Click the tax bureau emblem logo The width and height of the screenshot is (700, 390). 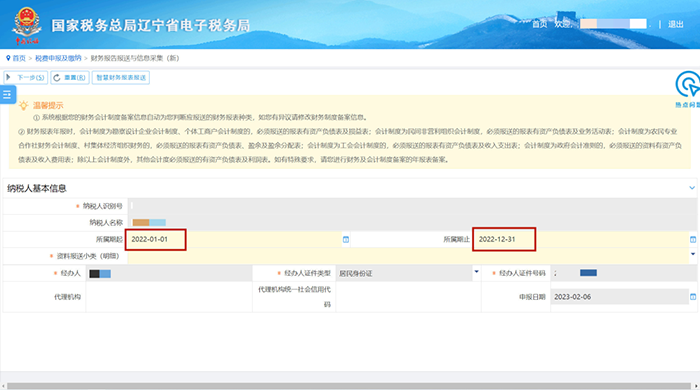click(27, 25)
